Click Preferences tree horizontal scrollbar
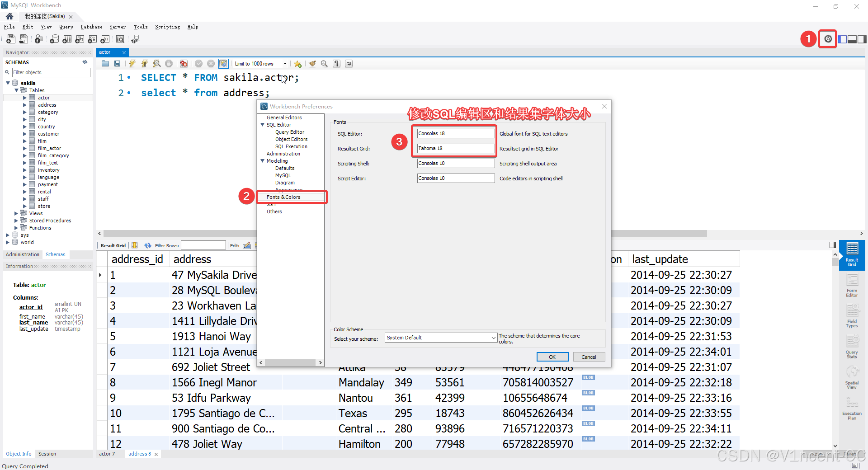 [x=290, y=362]
